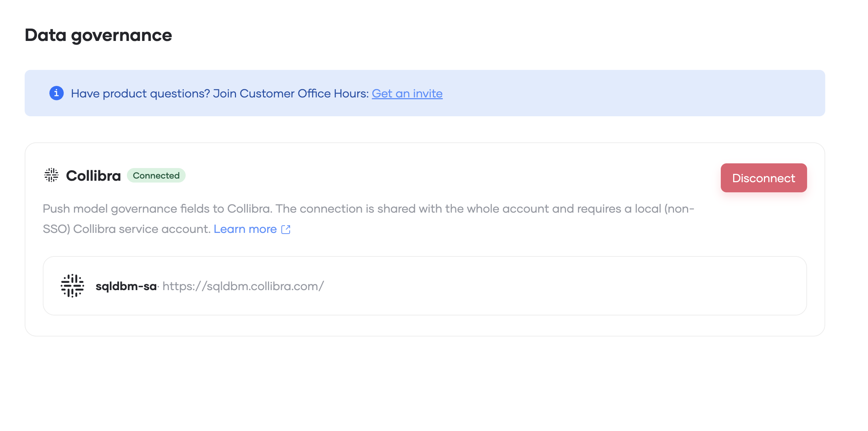Click the Push model governance description text
Image resolution: width=868 pixels, height=431 pixels.
pyautogui.click(x=368, y=219)
